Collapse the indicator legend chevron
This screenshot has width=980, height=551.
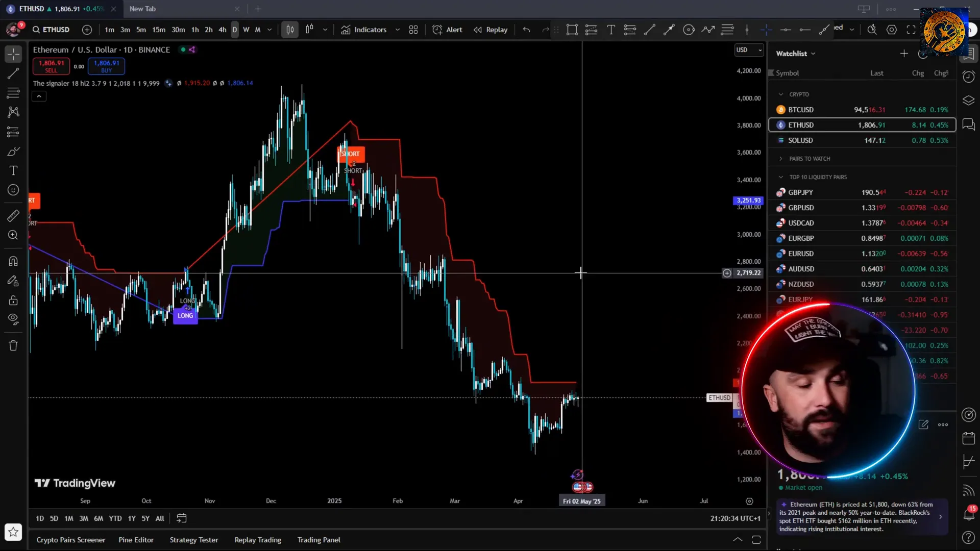pyautogui.click(x=39, y=96)
